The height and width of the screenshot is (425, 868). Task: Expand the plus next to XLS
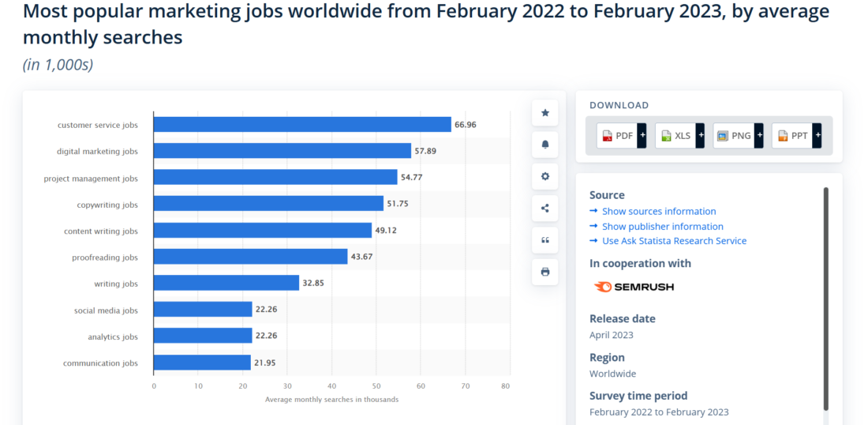[x=700, y=136]
